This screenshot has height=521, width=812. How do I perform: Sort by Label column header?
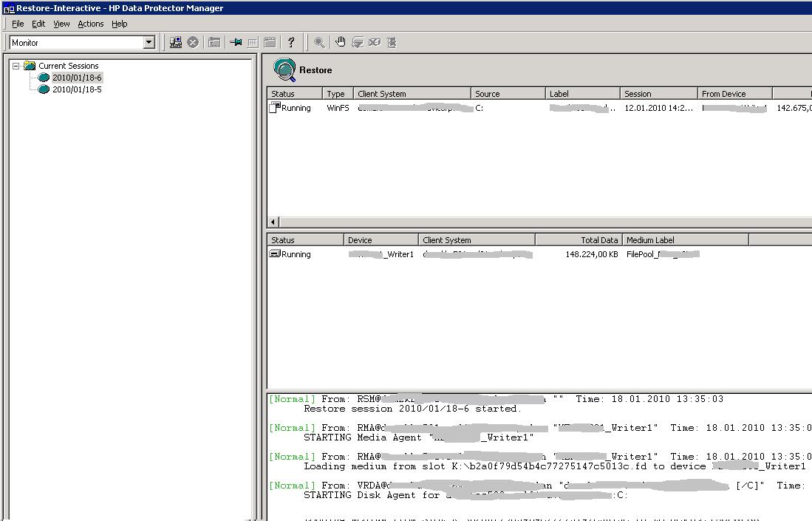pyautogui.click(x=583, y=94)
